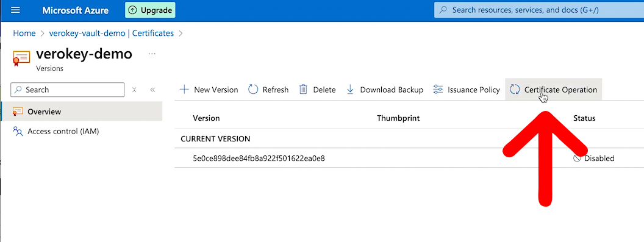Image resolution: width=644 pixels, height=242 pixels.
Task: Open Certificate Operation
Action: click(x=553, y=90)
